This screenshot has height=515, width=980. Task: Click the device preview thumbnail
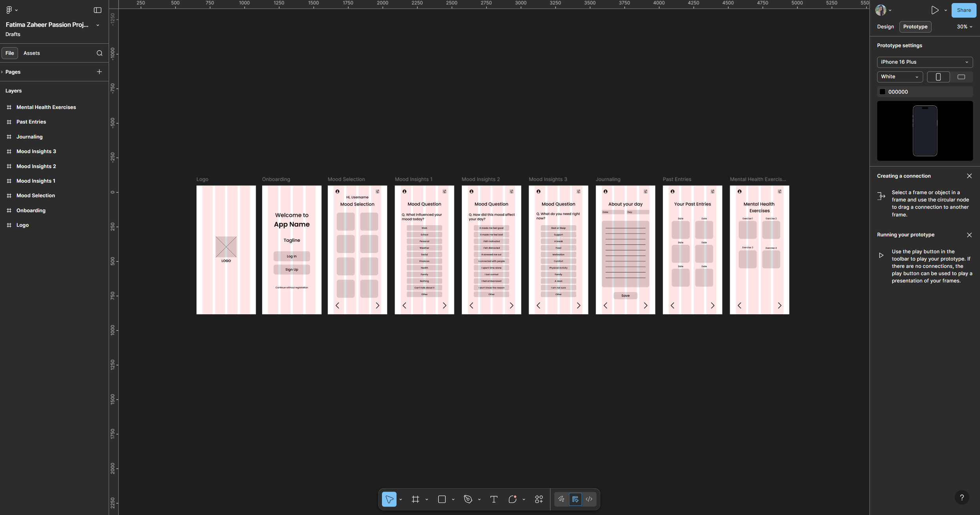pyautogui.click(x=925, y=131)
